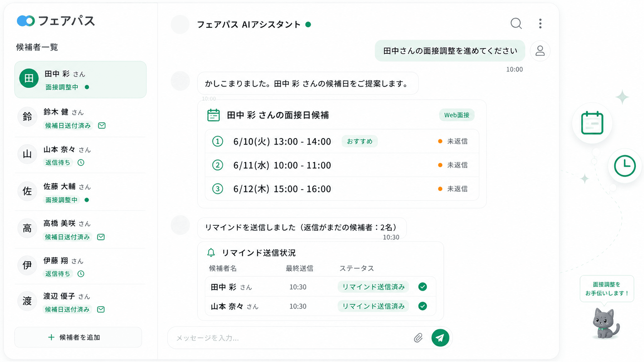The image size is (644, 362).
Task: Open 高橋 美咲 candidate in the list
Action: pos(80,230)
